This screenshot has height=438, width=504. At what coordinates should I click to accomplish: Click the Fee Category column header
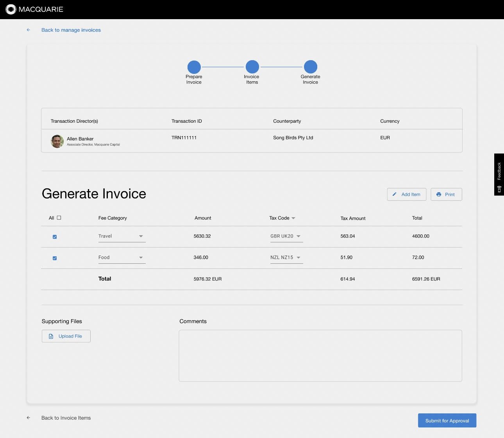[113, 218]
